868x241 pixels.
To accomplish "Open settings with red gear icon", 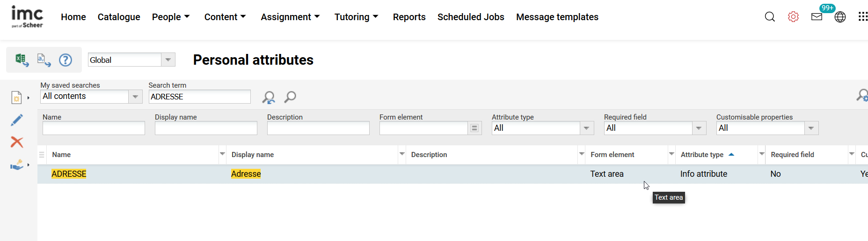I will point(793,17).
